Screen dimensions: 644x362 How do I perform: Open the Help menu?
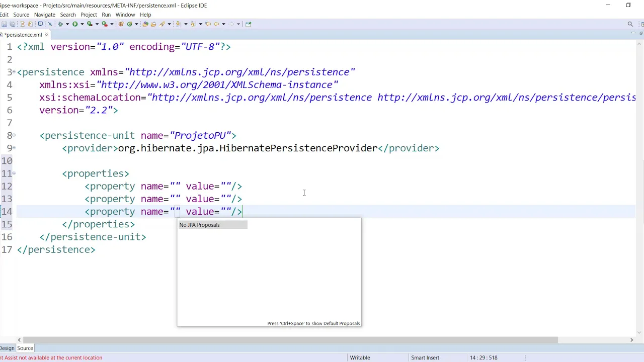[145, 15]
